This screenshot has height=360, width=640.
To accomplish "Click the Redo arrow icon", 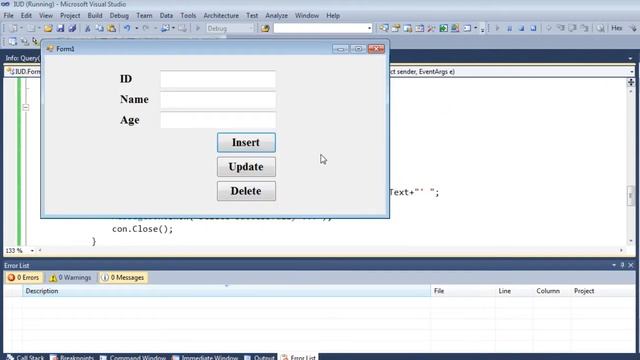I will point(146,28).
